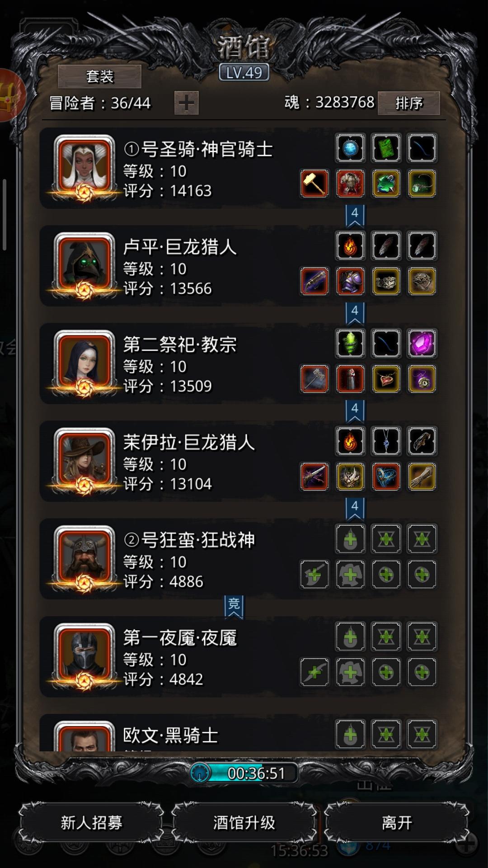Select the empty weapon slot of ②号狂蛮·狂战神
Viewport: 488px width, 868px height.
[314, 574]
